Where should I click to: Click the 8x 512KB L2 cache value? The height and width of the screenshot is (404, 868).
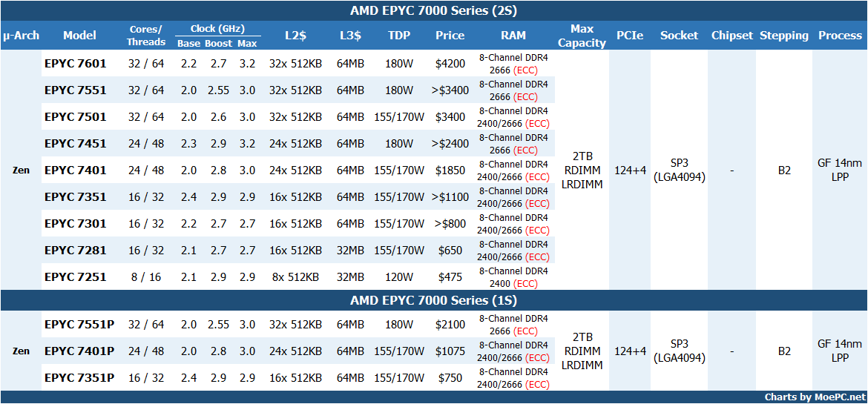coord(295,276)
